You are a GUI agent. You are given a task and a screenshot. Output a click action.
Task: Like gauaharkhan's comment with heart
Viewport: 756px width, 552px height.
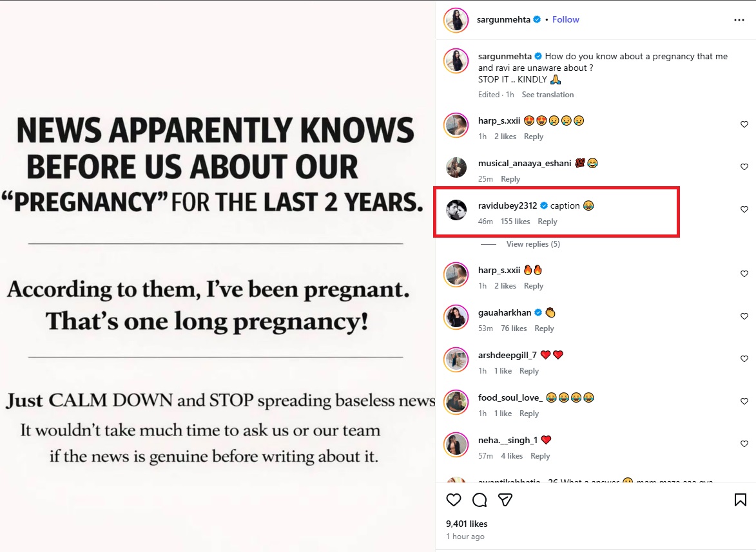click(744, 316)
